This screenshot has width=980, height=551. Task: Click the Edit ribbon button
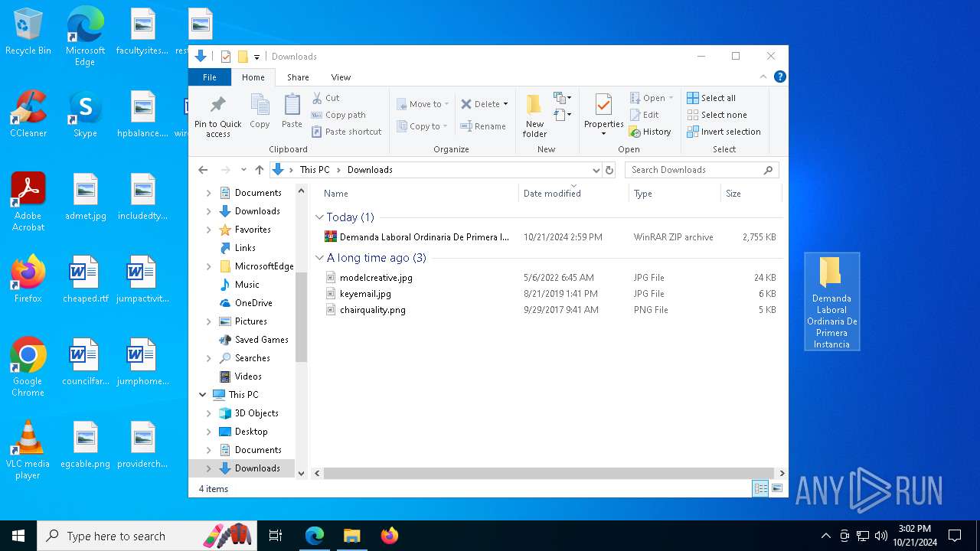point(645,115)
